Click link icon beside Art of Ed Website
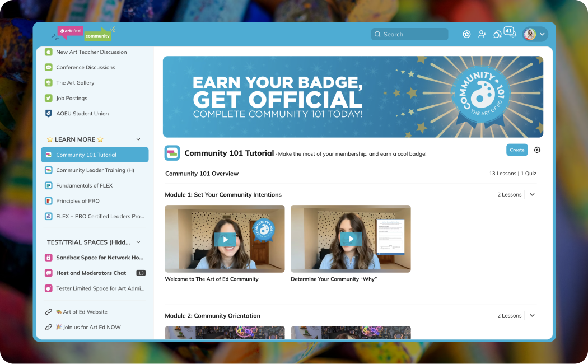Viewport: 588px width, 364px height. click(48, 312)
